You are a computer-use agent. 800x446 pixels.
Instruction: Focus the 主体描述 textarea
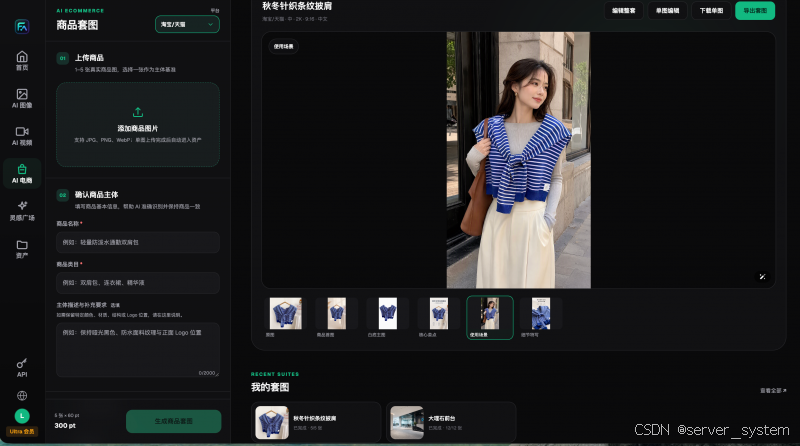point(138,350)
